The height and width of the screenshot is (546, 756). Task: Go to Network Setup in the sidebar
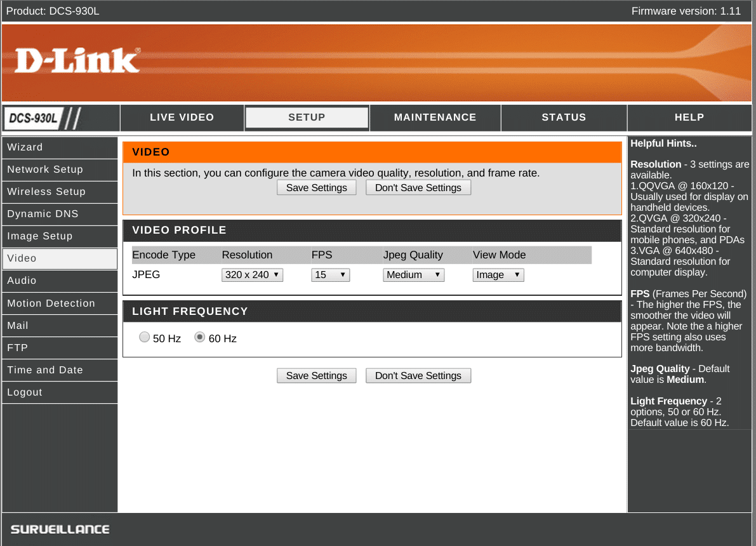(x=60, y=170)
